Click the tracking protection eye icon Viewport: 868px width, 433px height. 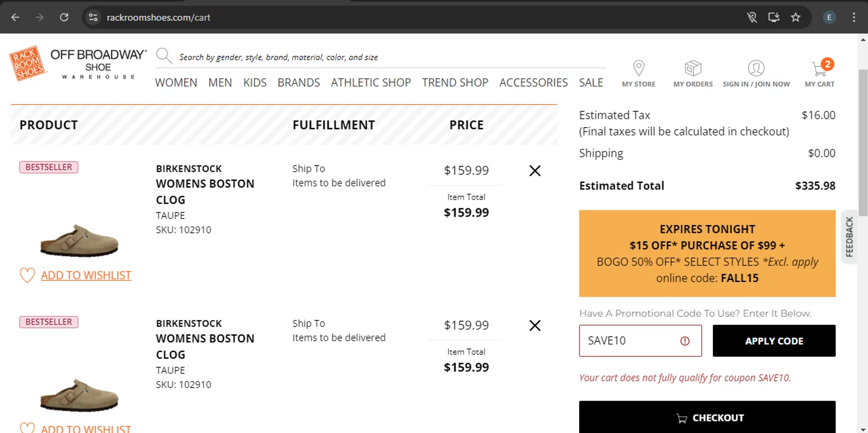(x=752, y=17)
